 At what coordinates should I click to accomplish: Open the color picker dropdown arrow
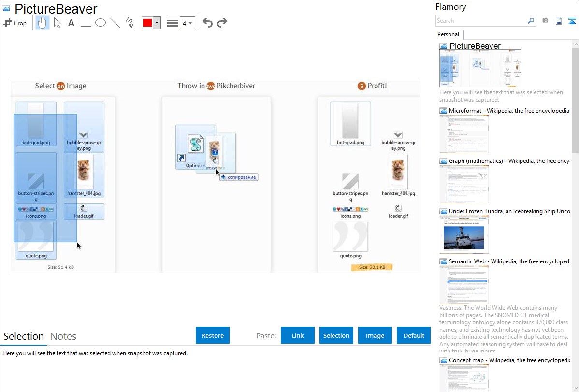click(157, 23)
